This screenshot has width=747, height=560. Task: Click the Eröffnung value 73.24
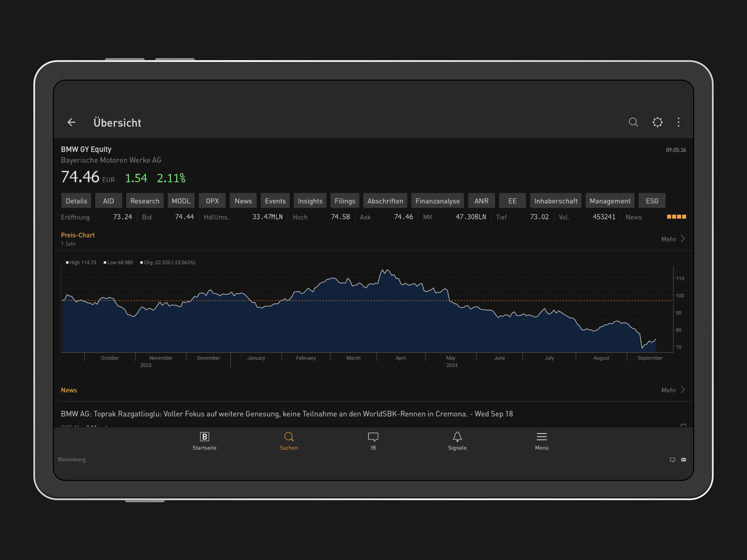coord(123,217)
